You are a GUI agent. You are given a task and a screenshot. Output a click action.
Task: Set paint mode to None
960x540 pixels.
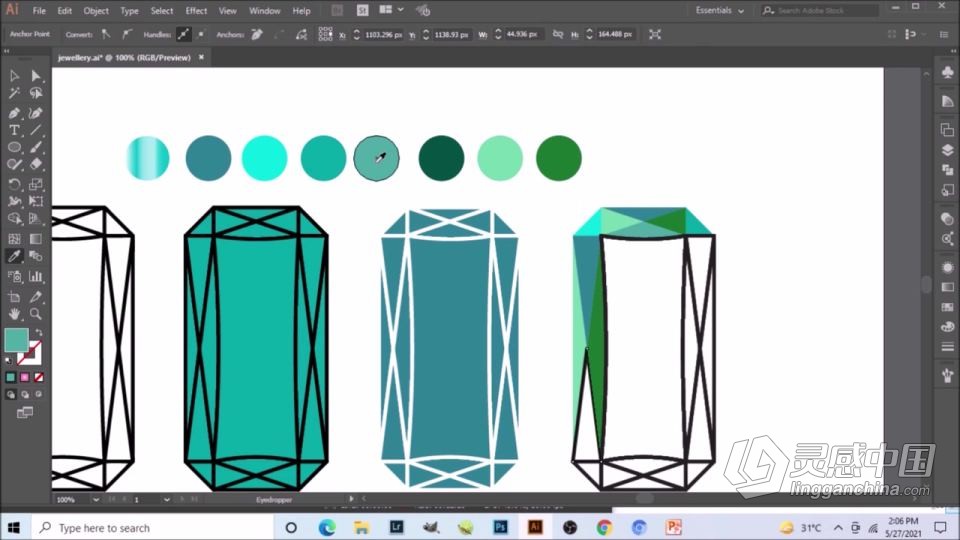(39, 377)
